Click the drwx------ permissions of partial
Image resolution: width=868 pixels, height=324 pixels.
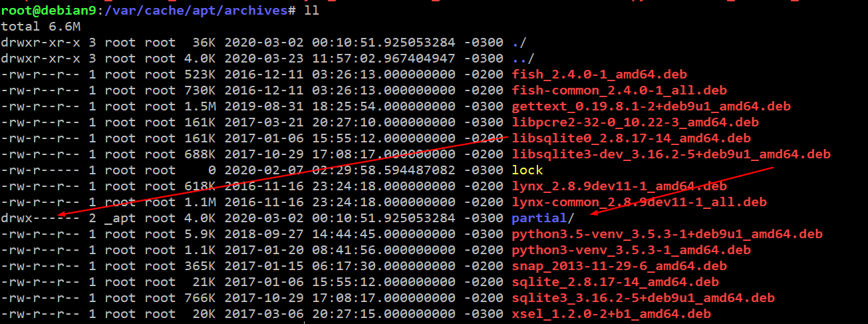pyautogui.click(x=41, y=218)
